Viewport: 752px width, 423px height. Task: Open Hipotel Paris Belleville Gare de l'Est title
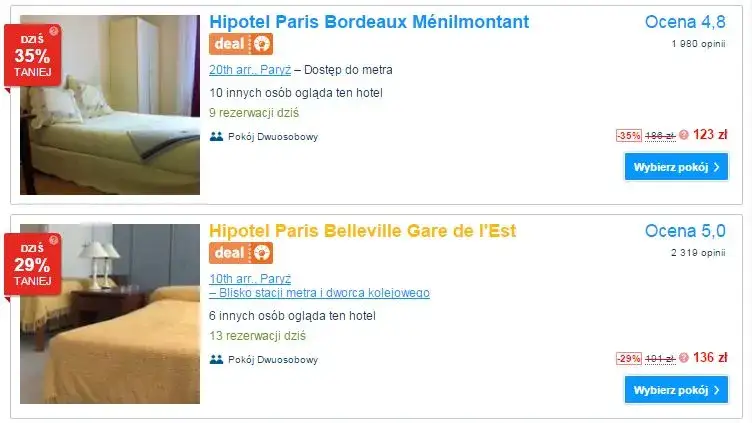[363, 231]
